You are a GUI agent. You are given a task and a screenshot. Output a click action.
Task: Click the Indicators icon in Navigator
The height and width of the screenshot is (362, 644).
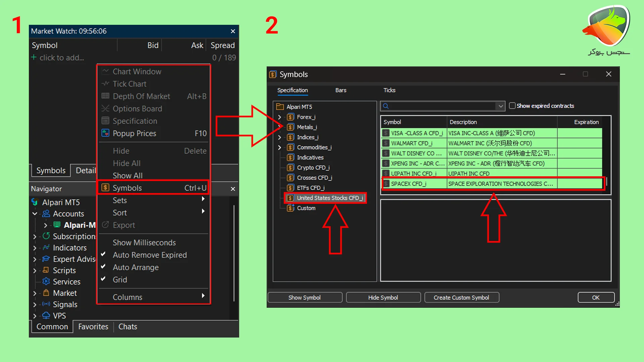(x=46, y=247)
